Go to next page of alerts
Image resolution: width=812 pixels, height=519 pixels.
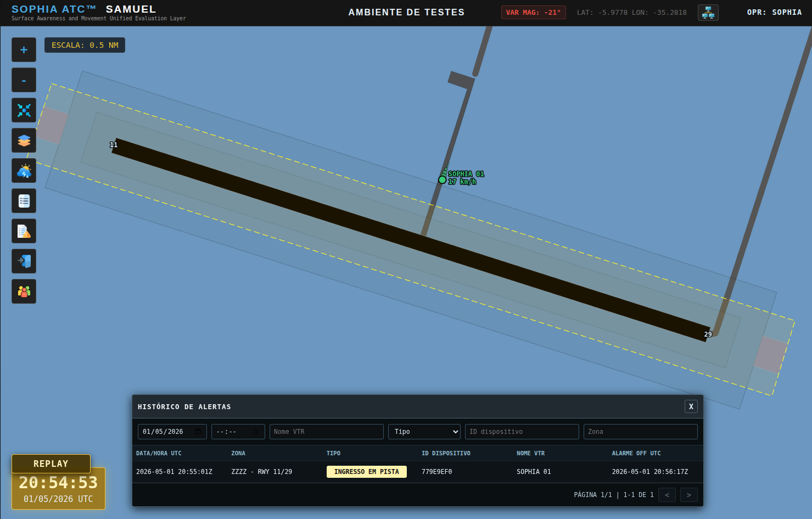(689, 495)
